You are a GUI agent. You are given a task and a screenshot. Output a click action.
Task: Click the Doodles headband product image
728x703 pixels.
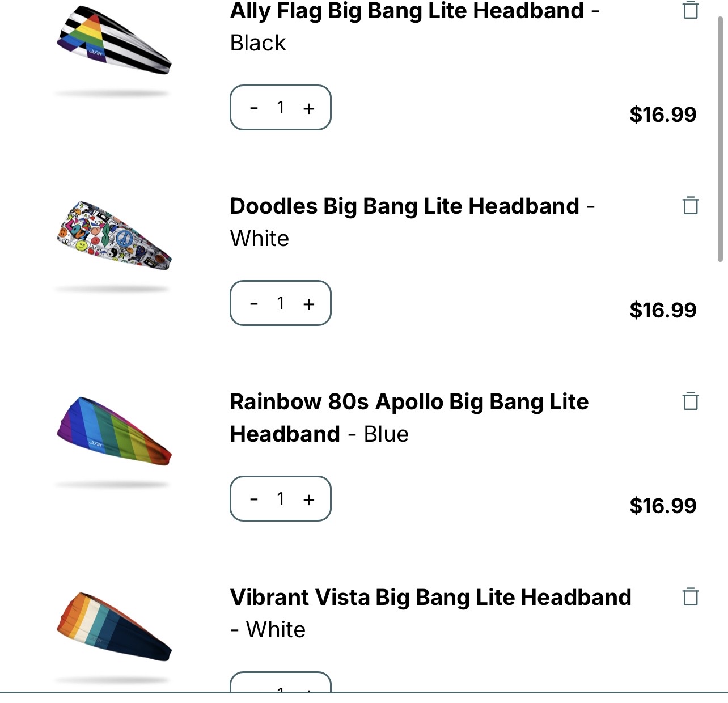click(114, 235)
